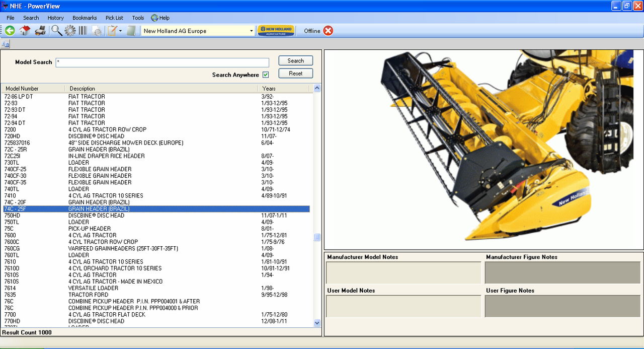Screen dimensions: 644x349
Task: Select model row 7635 Tractor Ford
Action: [155, 295]
